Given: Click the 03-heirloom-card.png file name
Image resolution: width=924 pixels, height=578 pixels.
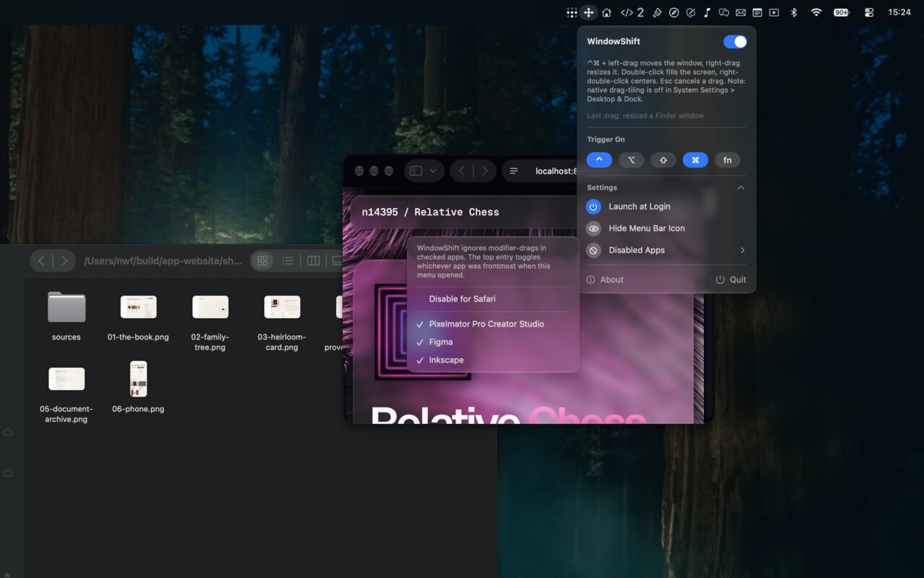Looking at the screenshot, I should click(x=282, y=342).
